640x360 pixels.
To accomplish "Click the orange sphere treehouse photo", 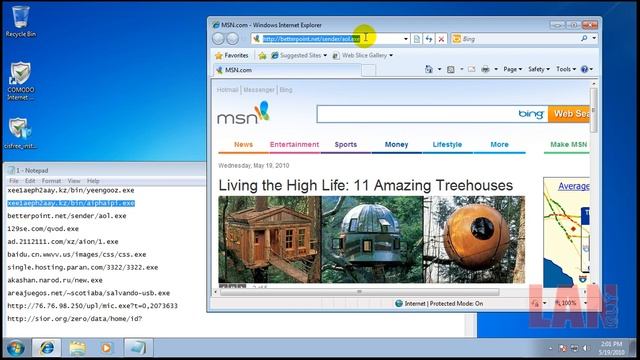I will pos(474,239).
